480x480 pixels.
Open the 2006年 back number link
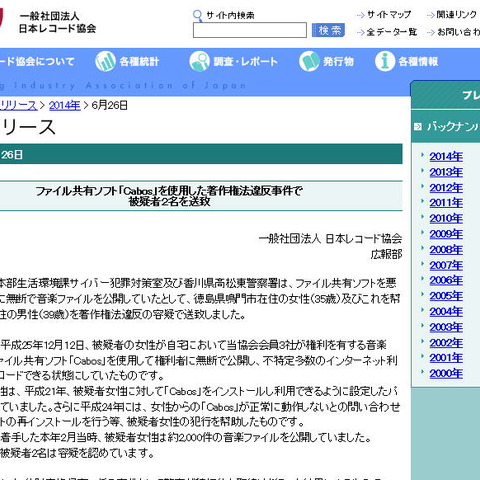pyautogui.click(x=446, y=280)
